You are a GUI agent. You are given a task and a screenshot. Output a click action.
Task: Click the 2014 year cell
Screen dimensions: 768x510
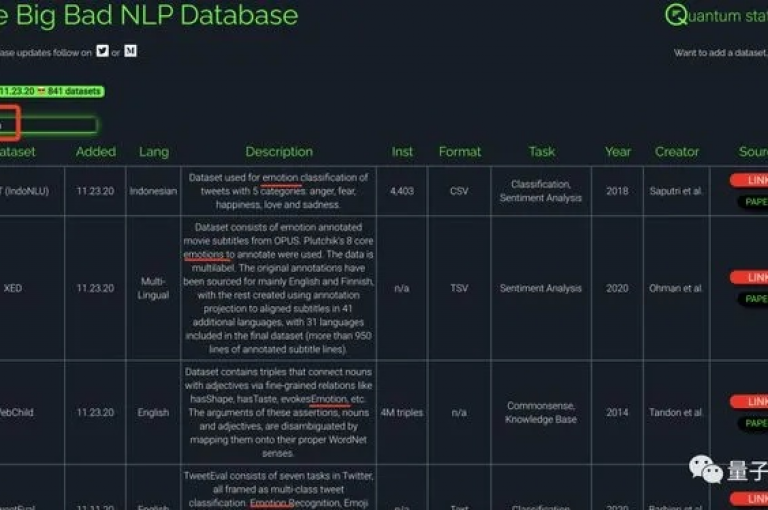[617, 413]
